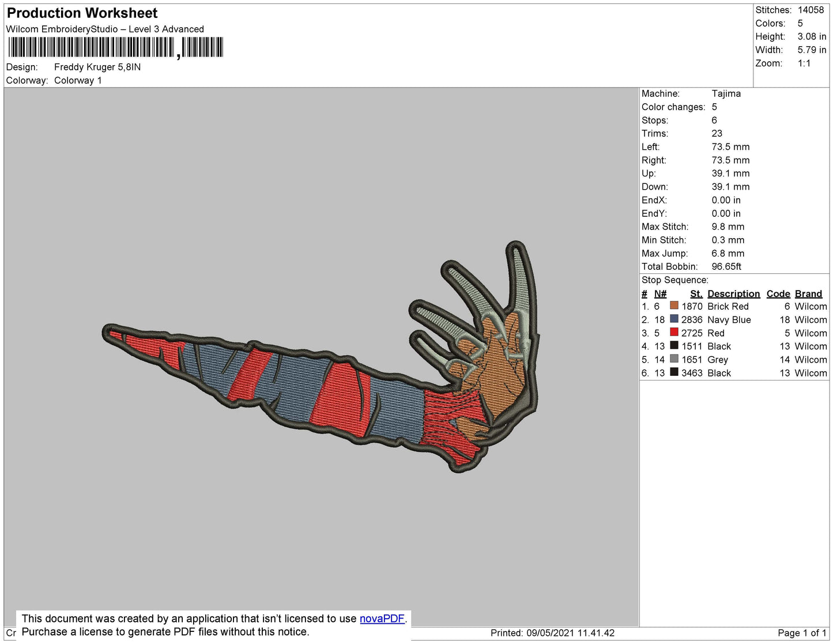Click the barcode under the worksheet title

click(x=115, y=47)
